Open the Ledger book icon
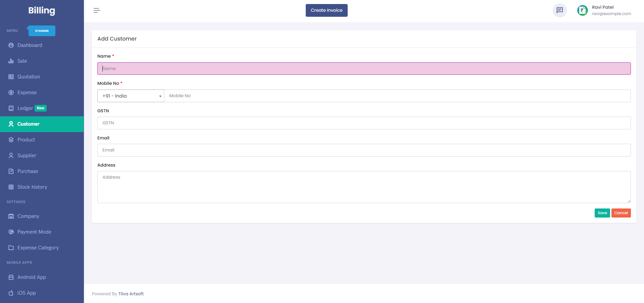This screenshot has width=644, height=303. tap(11, 108)
